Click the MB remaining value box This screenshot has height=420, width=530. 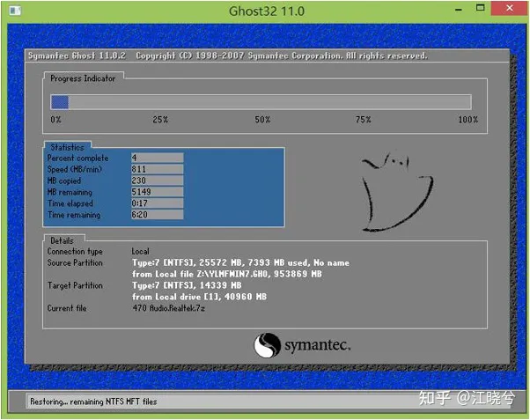[x=157, y=192]
